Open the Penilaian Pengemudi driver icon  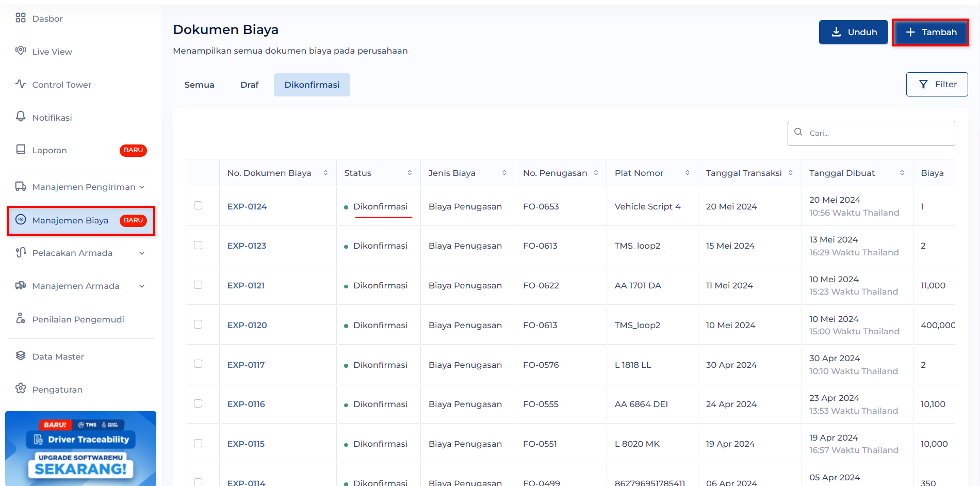tap(21, 318)
